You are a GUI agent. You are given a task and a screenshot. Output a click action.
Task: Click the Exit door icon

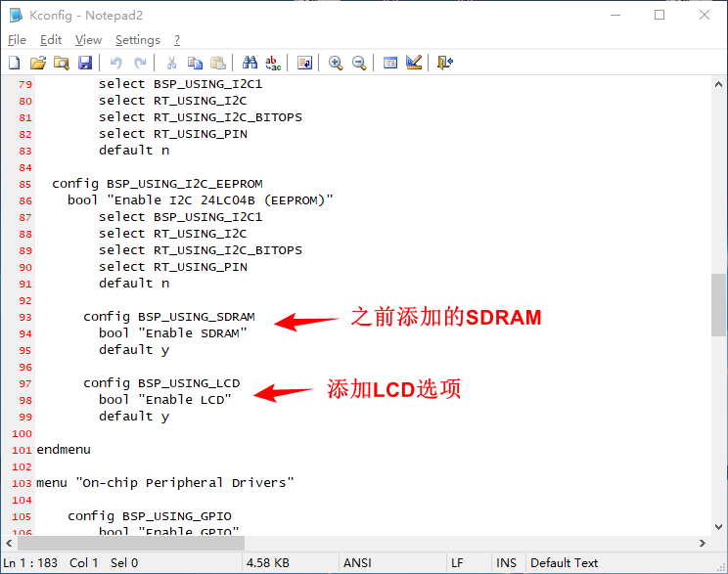tap(445, 63)
